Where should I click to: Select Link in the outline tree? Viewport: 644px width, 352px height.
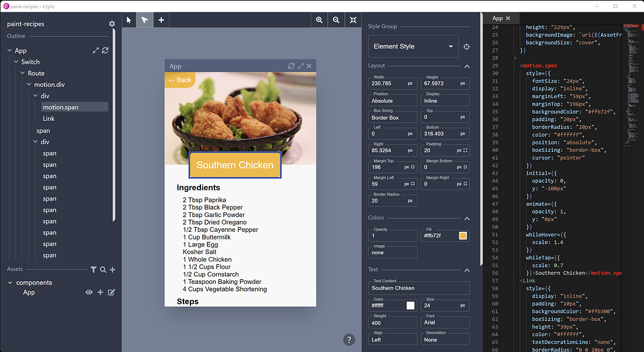(x=49, y=119)
